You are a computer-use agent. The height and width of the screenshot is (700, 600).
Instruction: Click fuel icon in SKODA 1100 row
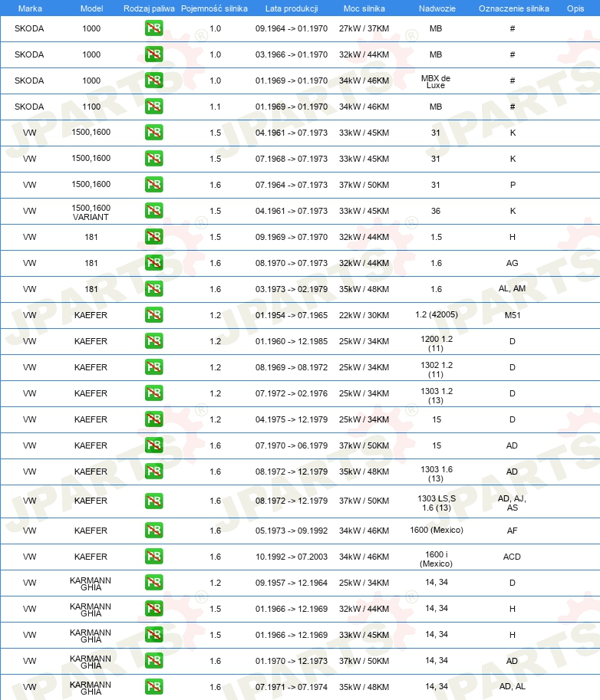click(153, 107)
